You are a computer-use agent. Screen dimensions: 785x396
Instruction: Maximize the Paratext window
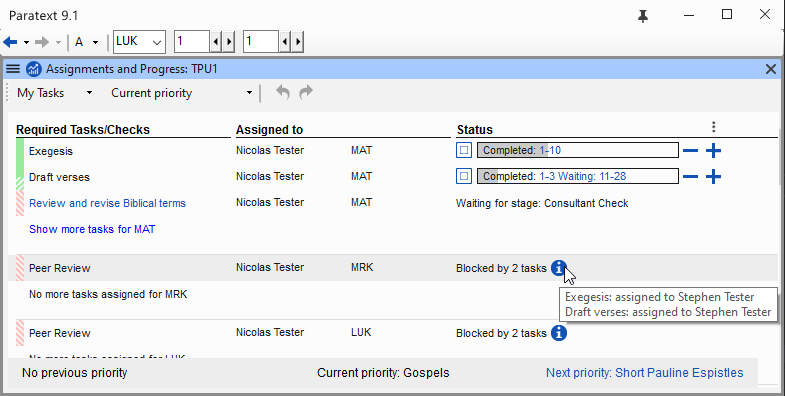coord(727,15)
